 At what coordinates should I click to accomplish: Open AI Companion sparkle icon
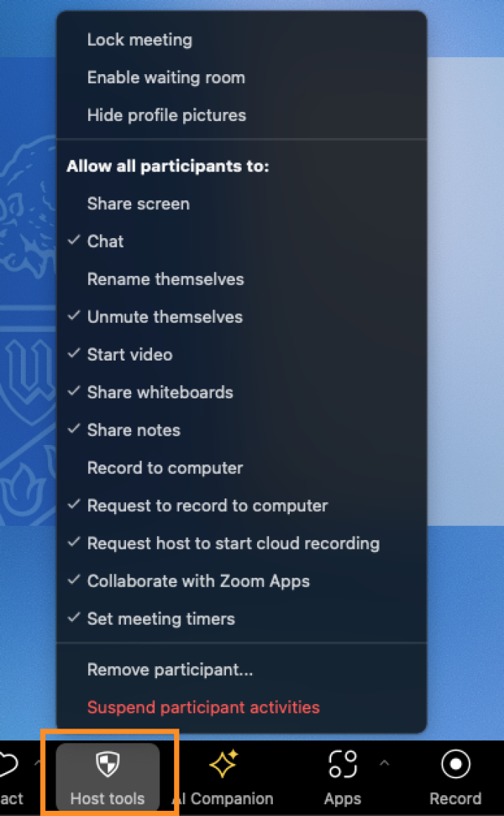222,764
